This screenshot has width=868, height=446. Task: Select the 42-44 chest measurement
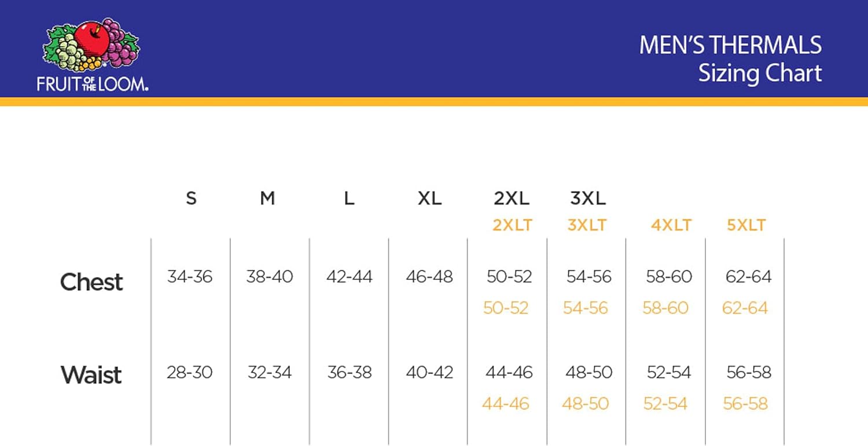click(350, 277)
